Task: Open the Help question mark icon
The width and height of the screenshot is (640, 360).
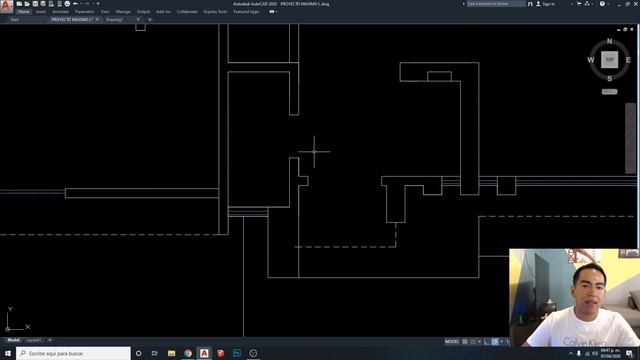Action: point(602,4)
